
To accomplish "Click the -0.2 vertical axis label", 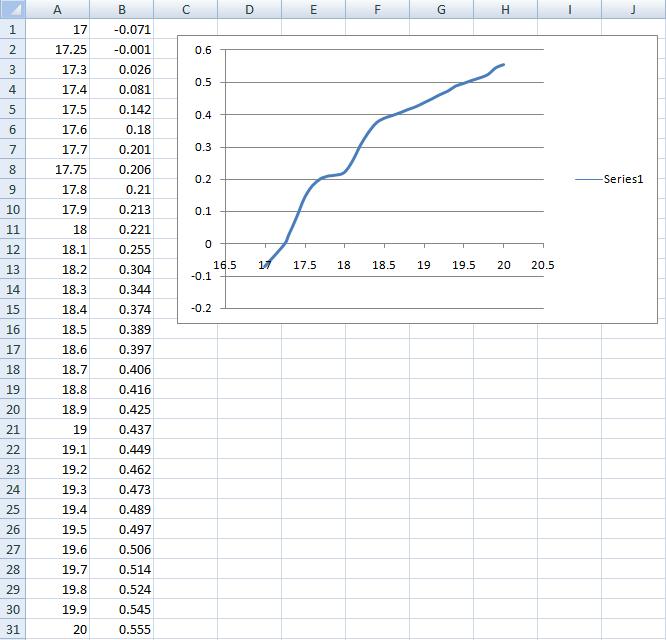I will point(201,308).
